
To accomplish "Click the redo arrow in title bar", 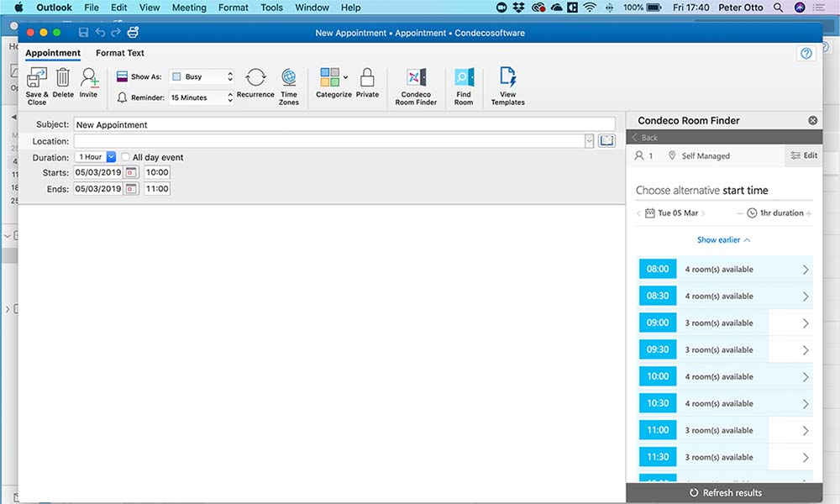I will [x=116, y=32].
